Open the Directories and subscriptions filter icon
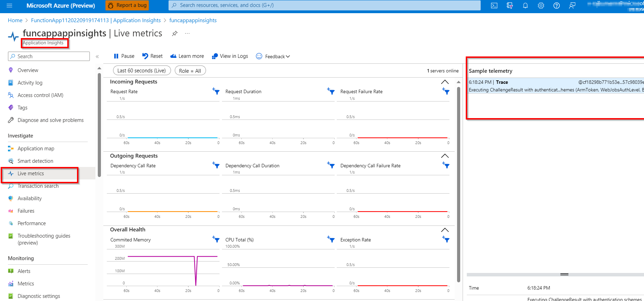Screen dimensions: 644x301 pyautogui.click(x=510, y=6)
